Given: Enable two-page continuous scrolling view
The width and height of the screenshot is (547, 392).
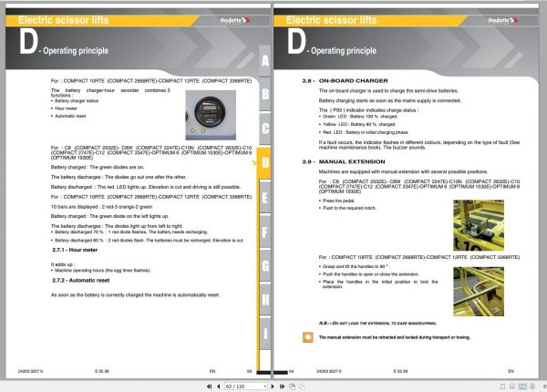Looking at the screenshot, I should (x=532, y=387).
